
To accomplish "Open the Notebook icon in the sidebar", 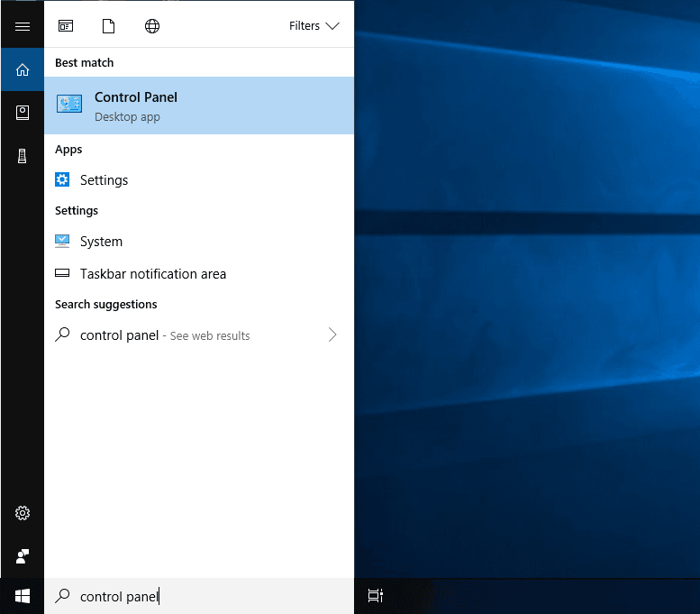I will [23, 113].
